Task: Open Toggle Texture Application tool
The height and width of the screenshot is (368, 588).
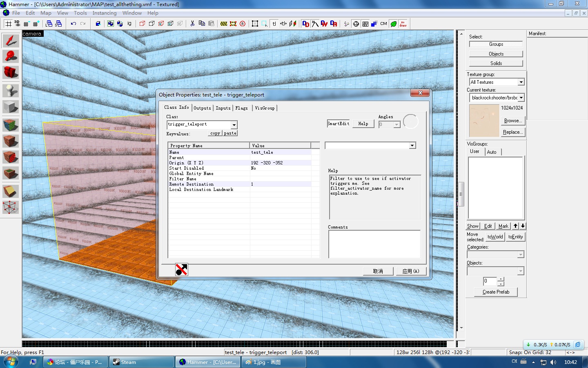Action: click(x=11, y=125)
